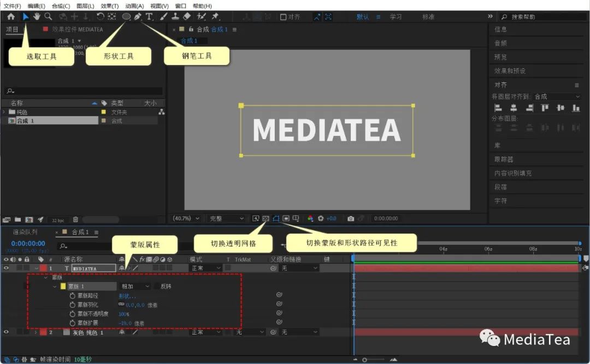Image resolution: width=590 pixels, height=364 pixels.
Task: Select the Ellipse shape tool
Action: tap(126, 16)
